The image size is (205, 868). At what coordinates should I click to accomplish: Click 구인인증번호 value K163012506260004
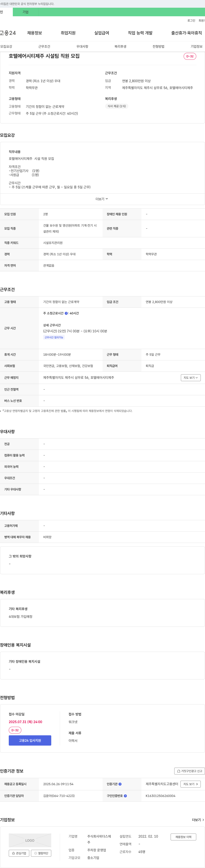click(x=160, y=796)
